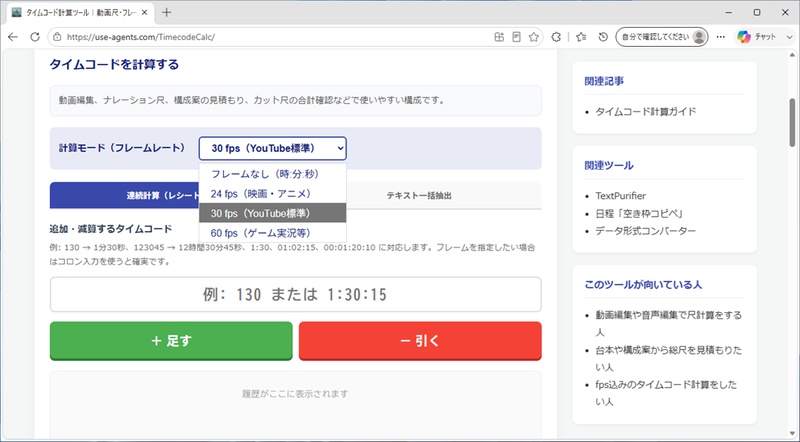
Task: Open the TextPurifier link
Action: coord(620,196)
